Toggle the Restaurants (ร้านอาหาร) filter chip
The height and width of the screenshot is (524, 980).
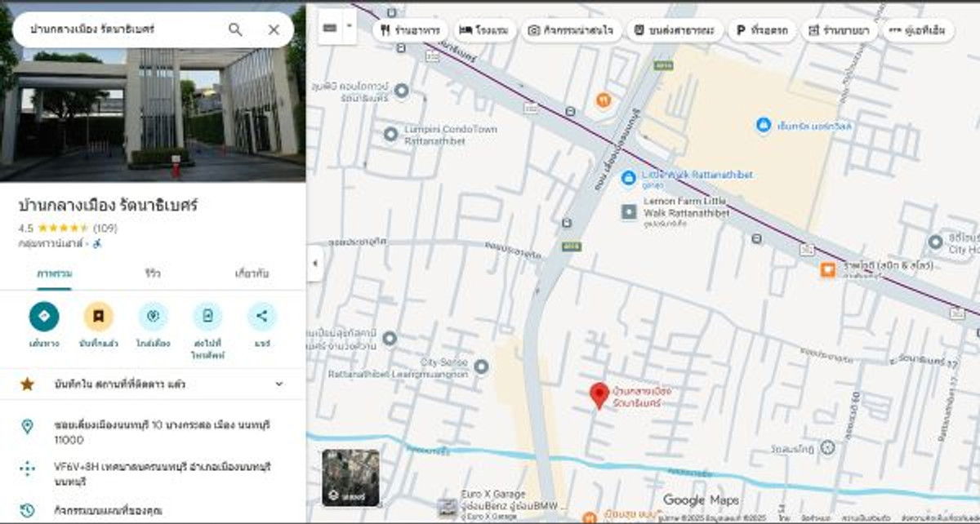pos(409,30)
